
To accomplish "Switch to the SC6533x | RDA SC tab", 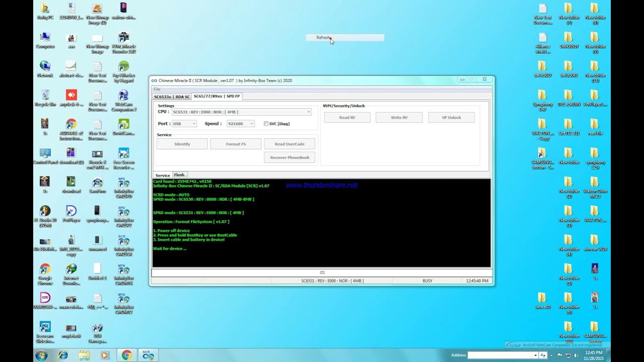I will 172,97.
